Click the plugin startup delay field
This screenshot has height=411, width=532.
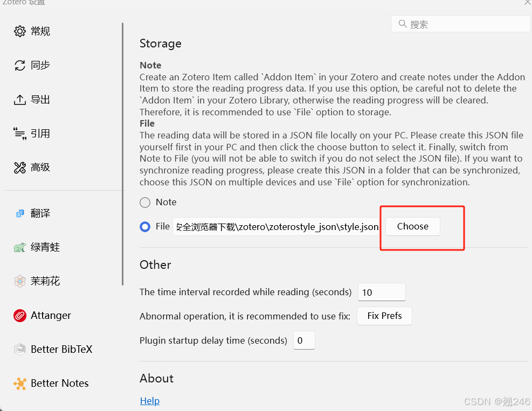(304, 340)
